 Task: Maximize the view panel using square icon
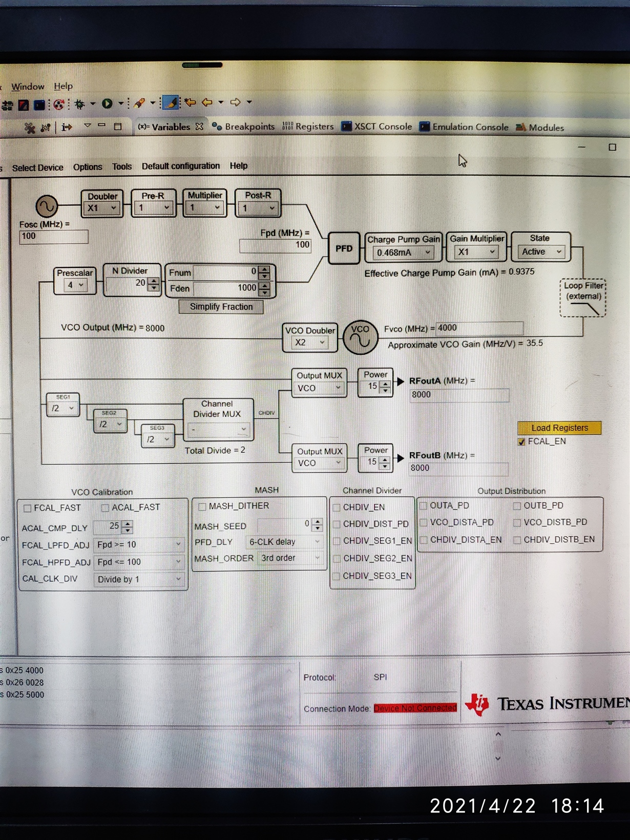(x=118, y=126)
